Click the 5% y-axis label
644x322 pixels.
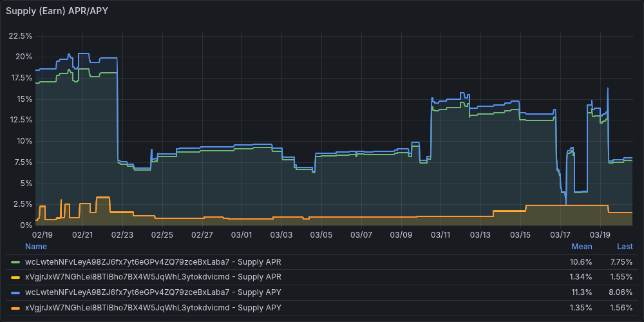tap(26, 183)
